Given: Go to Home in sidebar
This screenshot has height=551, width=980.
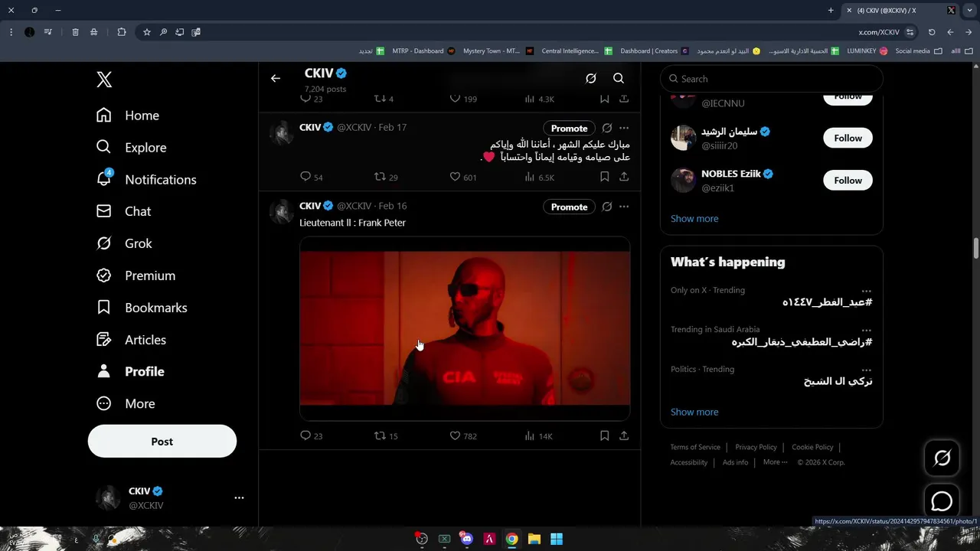Looking at the screenshot, I should 128,116.
